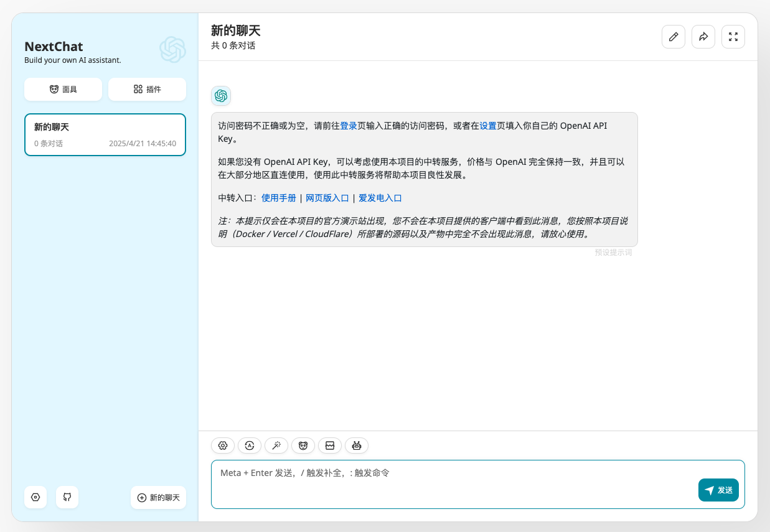The image size is (770, 532).
Task: Open the 网页版入口 web entry link
Action: [x=327, y=198]
